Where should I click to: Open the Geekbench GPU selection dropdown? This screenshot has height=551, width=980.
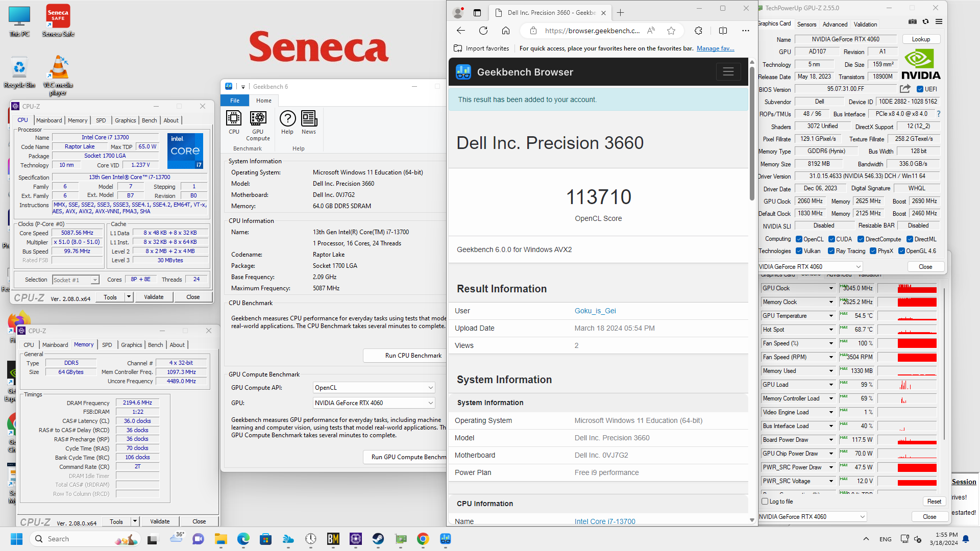(x=374, y=403)
